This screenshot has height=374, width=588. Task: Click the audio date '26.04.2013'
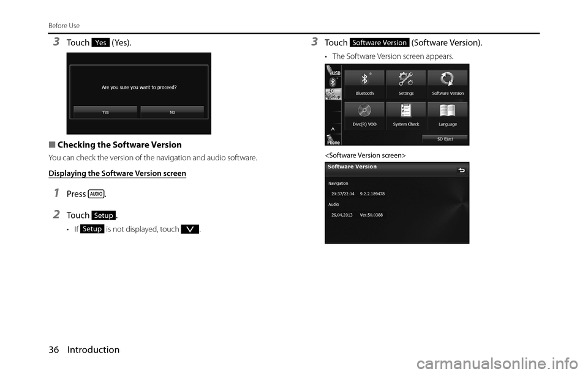342,215
